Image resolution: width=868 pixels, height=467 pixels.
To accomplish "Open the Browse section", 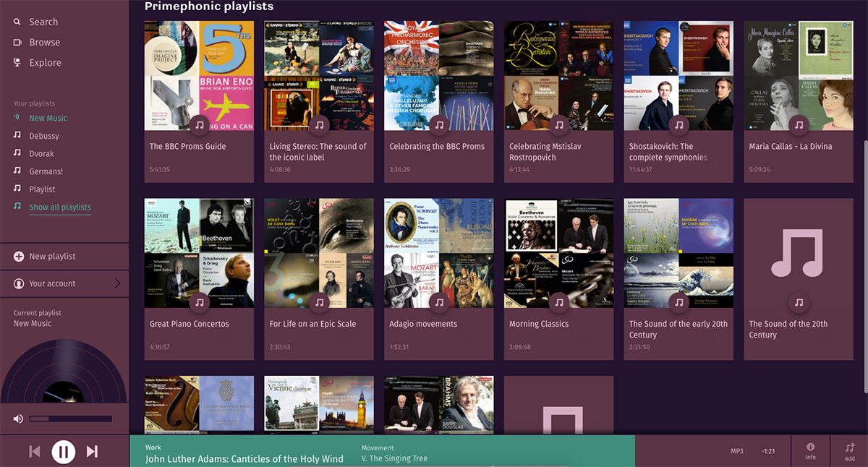I will pyautogui.click(x=44, y=42).
